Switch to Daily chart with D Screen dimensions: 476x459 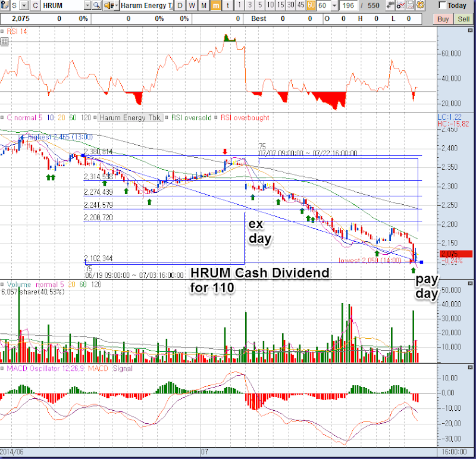point(181,5)
